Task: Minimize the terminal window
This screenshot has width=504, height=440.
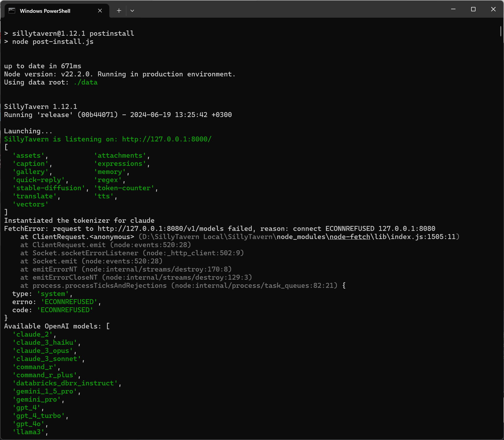Action: [453, 9]
